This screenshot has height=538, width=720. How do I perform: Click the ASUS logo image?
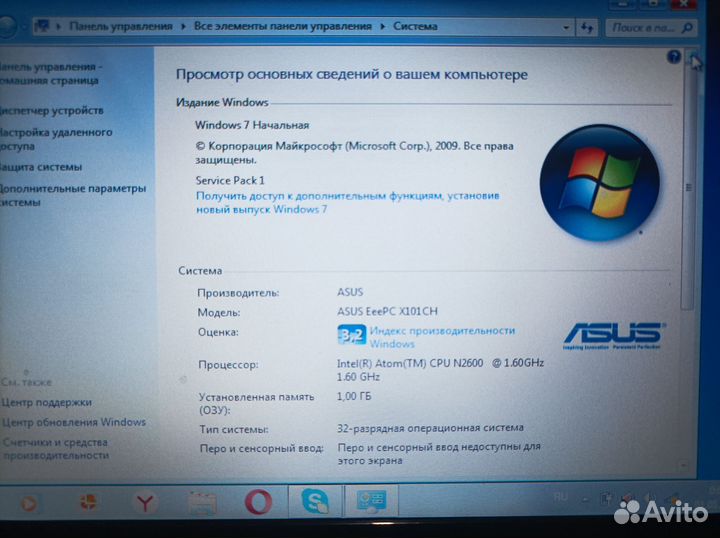pos(613,336)
